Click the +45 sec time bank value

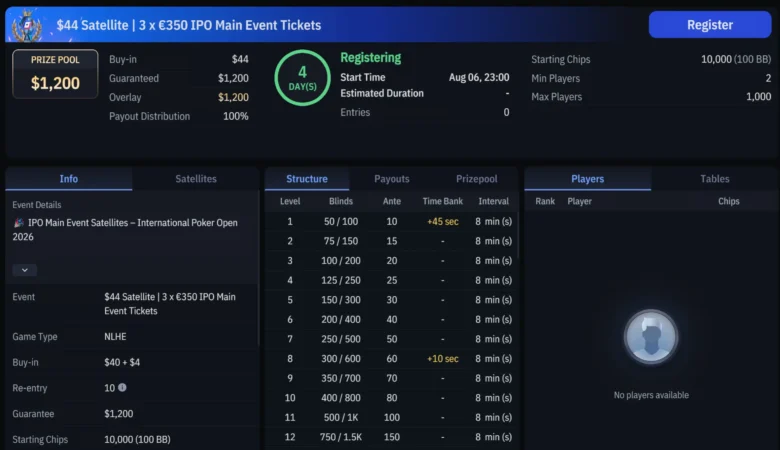[x=443, y=222]
